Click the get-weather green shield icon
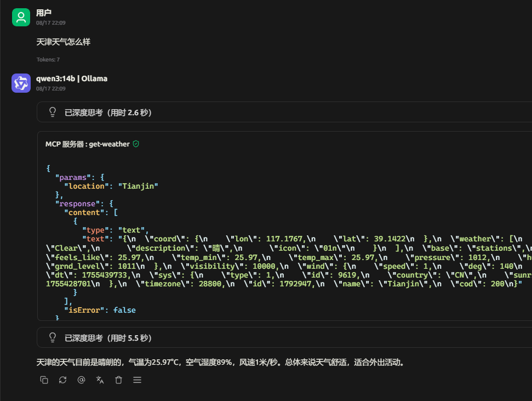 [136, 144]
